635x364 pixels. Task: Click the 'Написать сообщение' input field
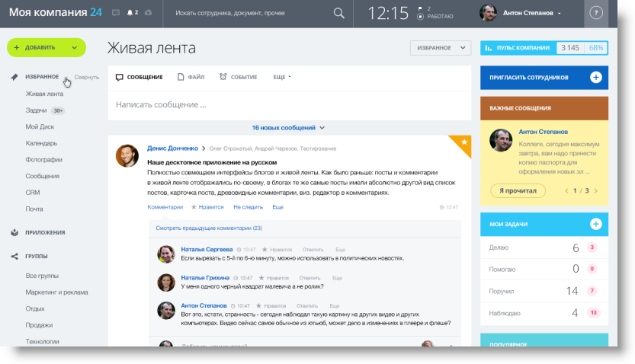coord(290,104)
